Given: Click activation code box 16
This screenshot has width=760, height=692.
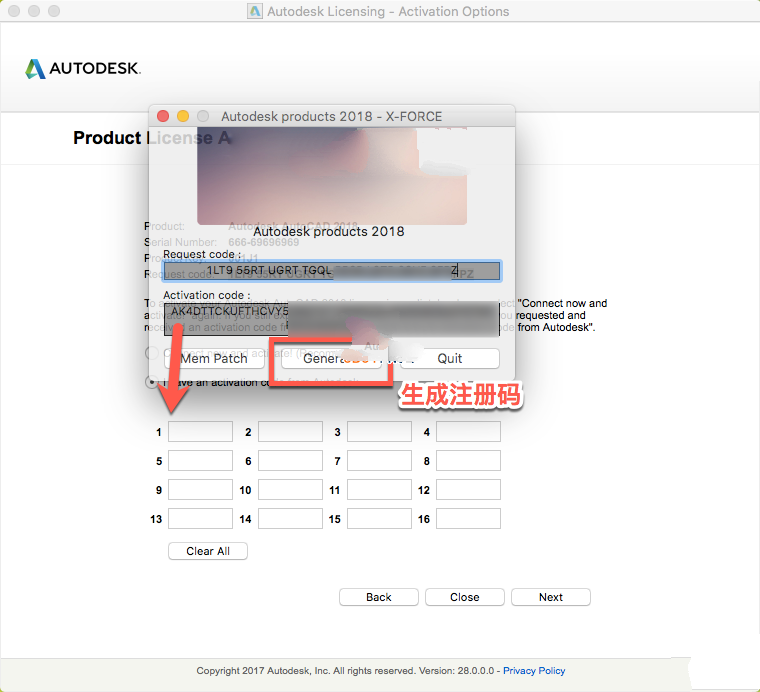Looking at the screenshot, I should pos(468,519).
